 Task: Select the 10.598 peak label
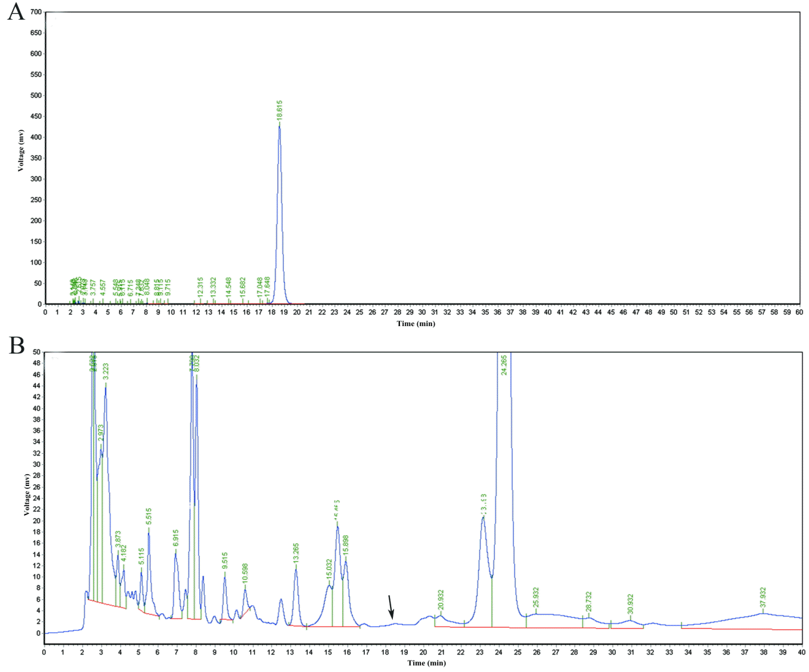click(245, 574)
